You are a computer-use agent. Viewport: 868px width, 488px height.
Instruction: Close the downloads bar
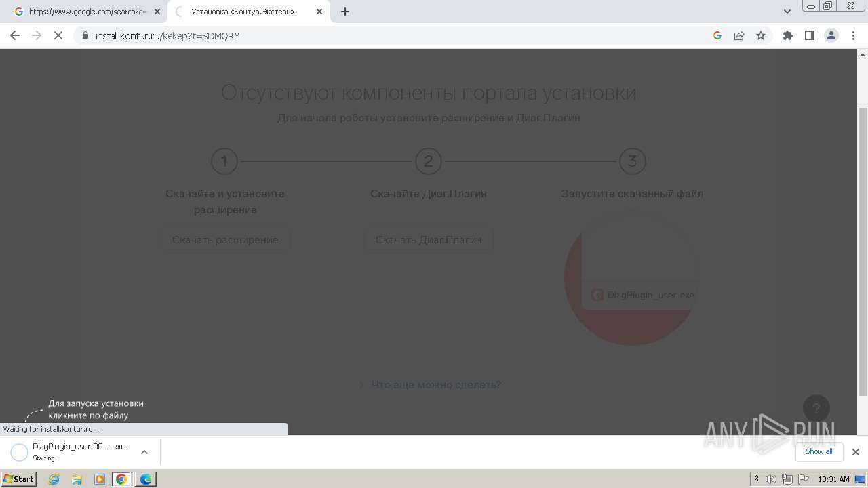[x=856, y=452]
